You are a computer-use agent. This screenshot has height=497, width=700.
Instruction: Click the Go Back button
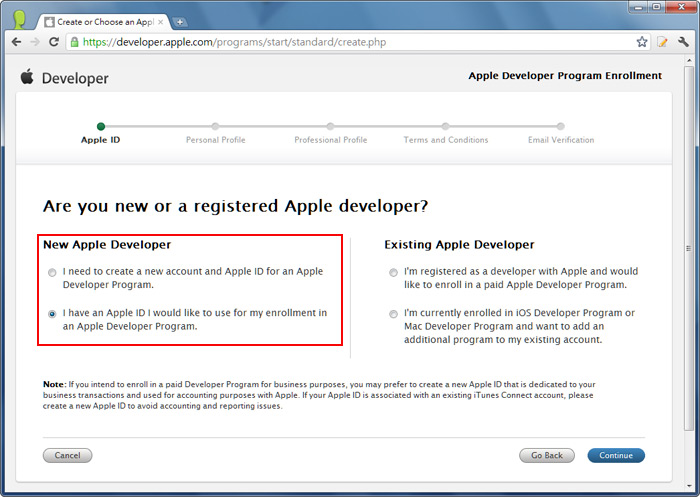[x=547, y=455]
